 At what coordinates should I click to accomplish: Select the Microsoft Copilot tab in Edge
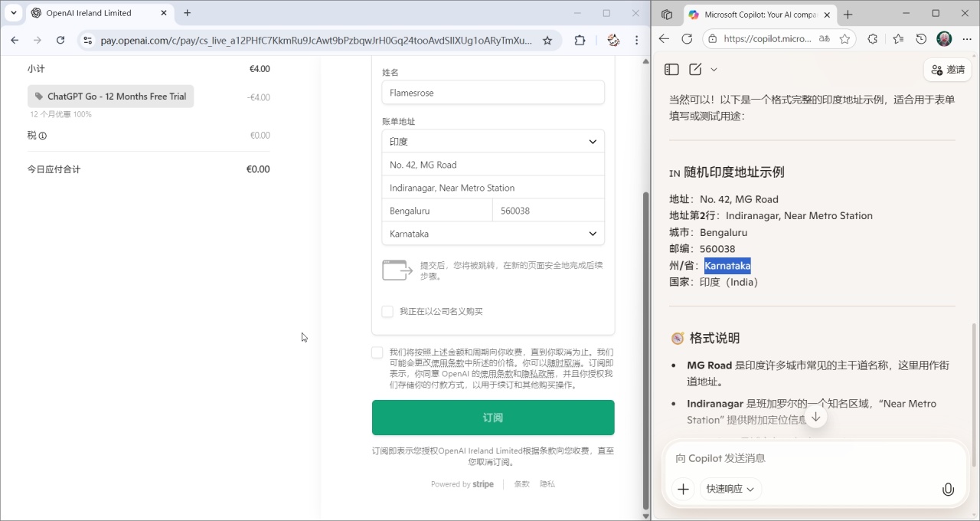(x=759, y=15)
